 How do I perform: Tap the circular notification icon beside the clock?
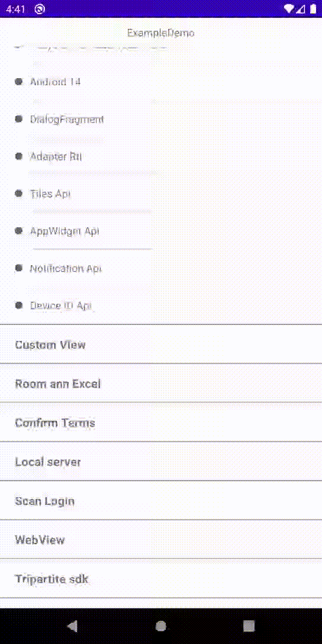click(x=40, y=9)
